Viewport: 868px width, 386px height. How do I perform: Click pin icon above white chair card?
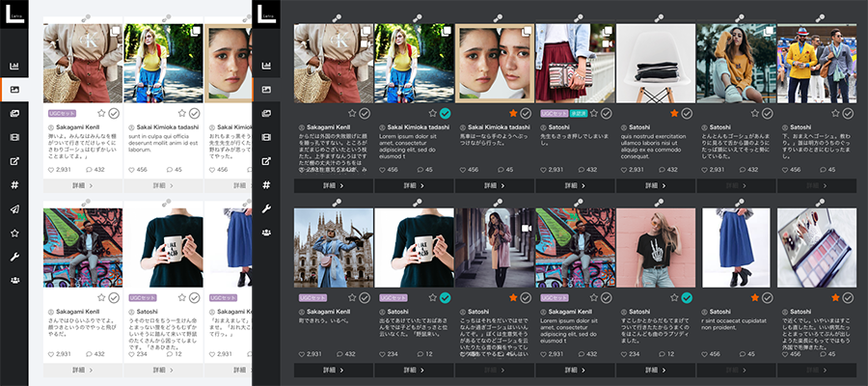coord(659,18)
